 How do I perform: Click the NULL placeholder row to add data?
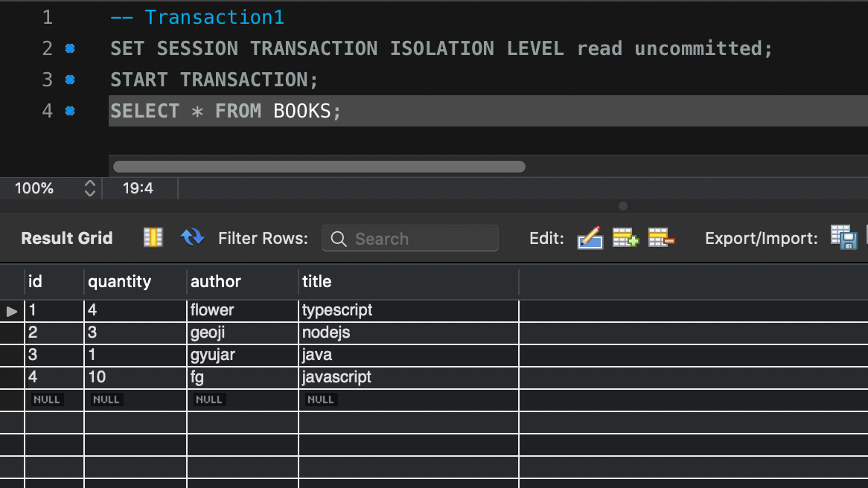coord(46,399)
